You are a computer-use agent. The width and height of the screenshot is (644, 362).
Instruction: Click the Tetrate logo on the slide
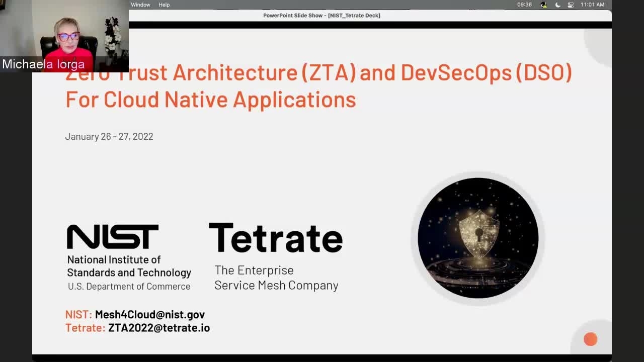pyautogui.click(x=276, y=238)
